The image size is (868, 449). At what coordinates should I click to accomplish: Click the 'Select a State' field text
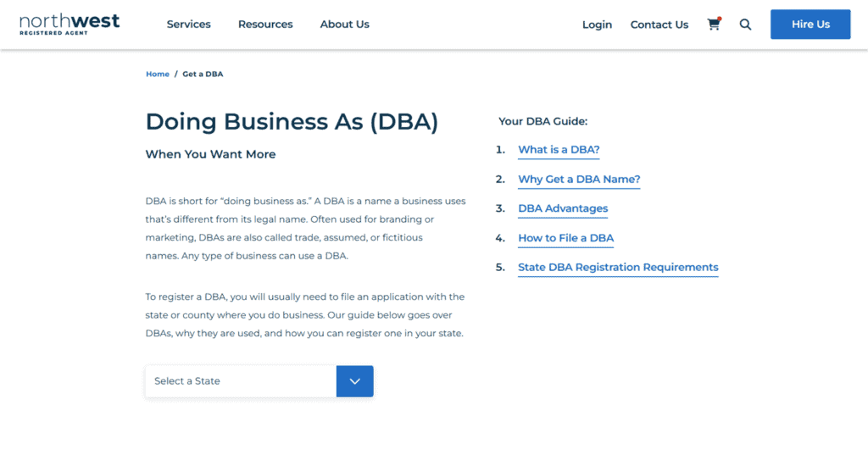pyautogui.click(x=187, y=381)
